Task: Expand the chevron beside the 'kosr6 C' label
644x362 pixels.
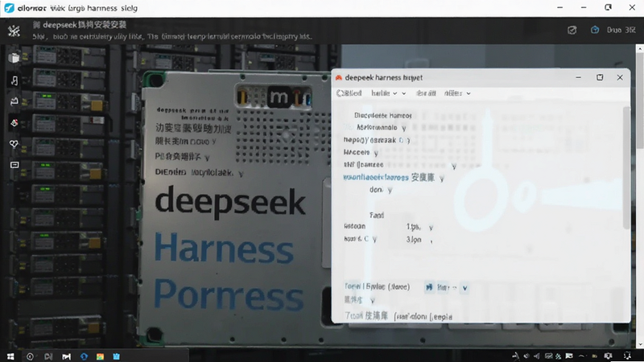Action: pos(374,239)
